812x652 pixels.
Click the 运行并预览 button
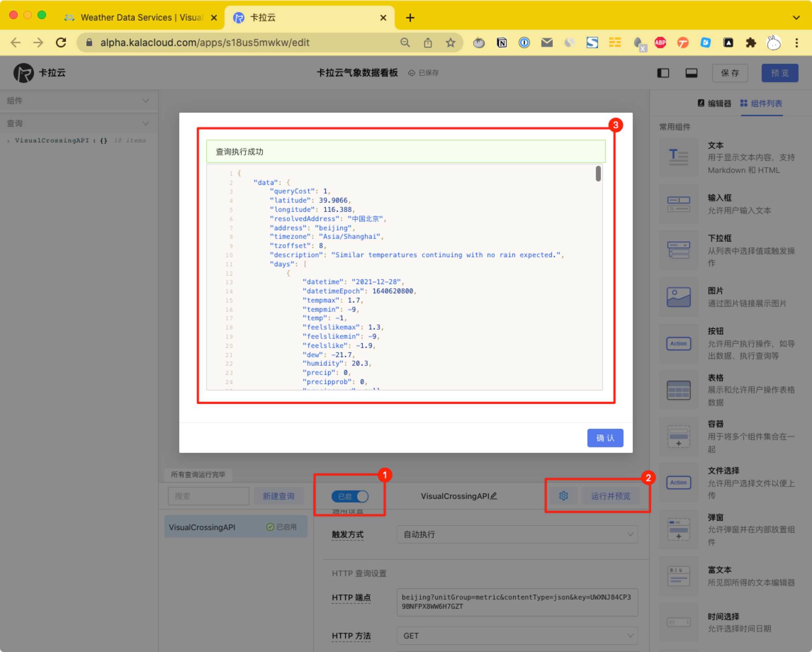tap(610, 496)
